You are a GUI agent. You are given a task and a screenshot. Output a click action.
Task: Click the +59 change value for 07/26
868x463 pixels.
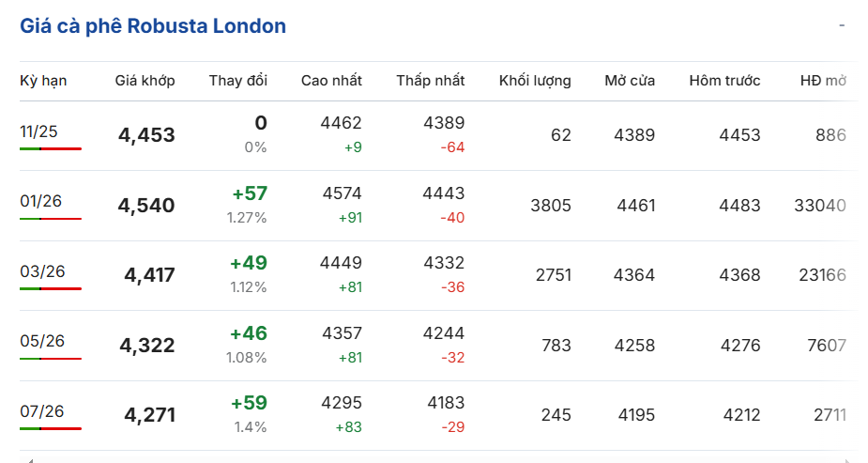pyautogui.click(x=249, y=403)
